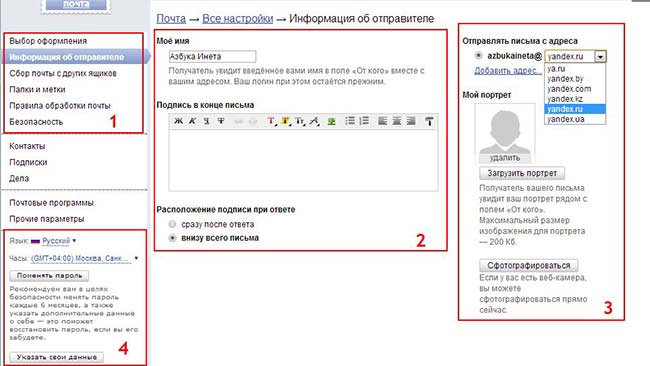Screen dimensions: 650x366
Task: Click the 'Все настройки' breadcrumb link
Action: (x=238, y=19)
